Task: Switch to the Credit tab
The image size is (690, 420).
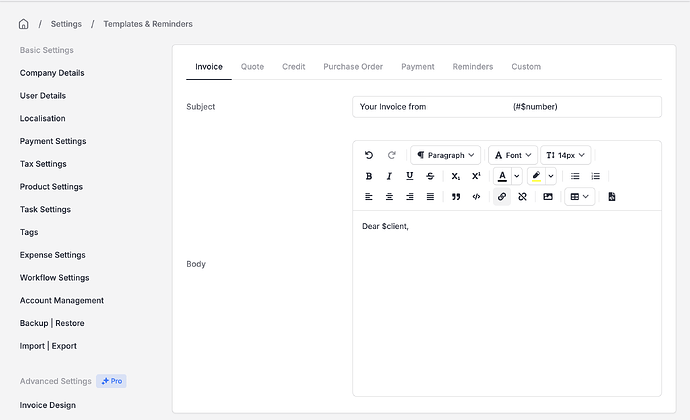Action: pos(294,67)
